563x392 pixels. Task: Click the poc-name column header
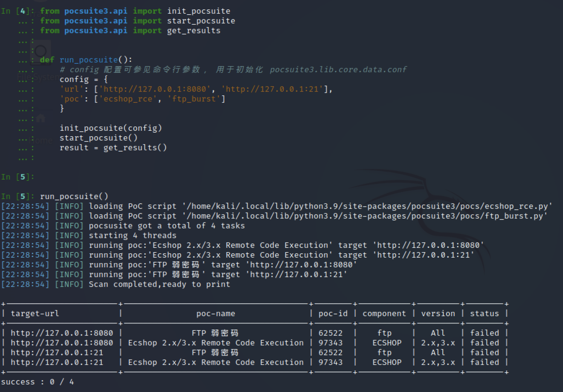(x=216, y=313)
